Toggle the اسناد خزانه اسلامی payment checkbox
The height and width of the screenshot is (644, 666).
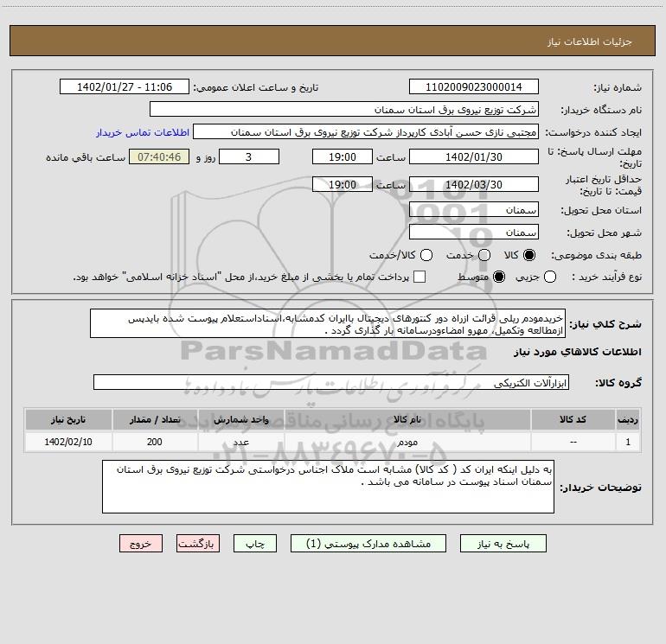[419, 277]
